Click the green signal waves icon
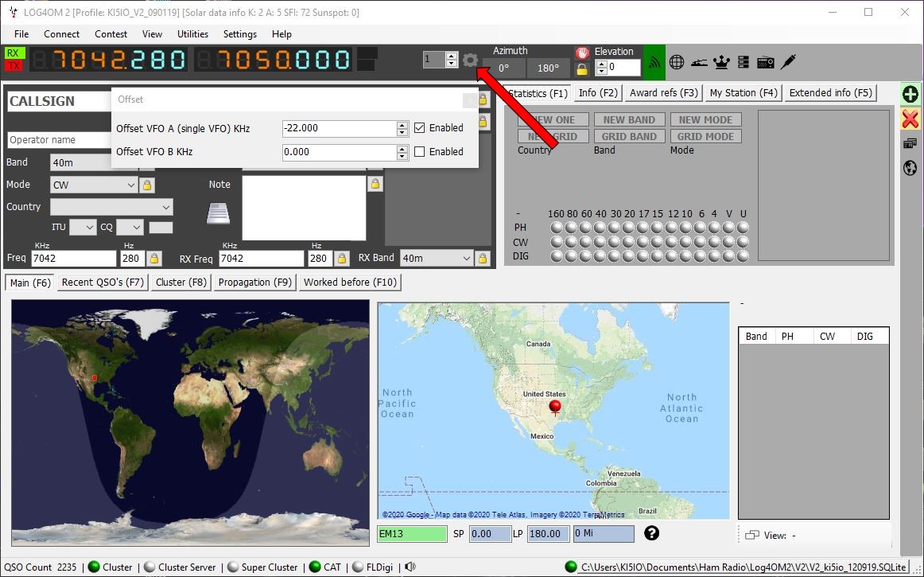The image size is (924, 577). 654,62
